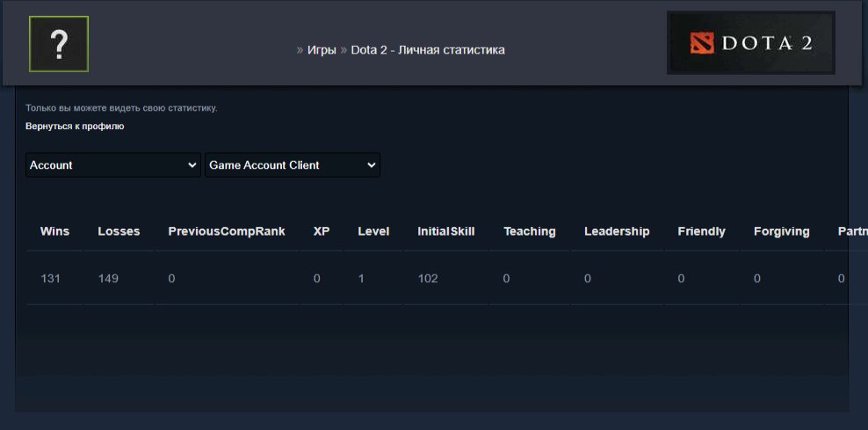Click the question mark profile avatar
Viewport: 868px width, 430px height.
pyautogui.click(x=59, y=44)
